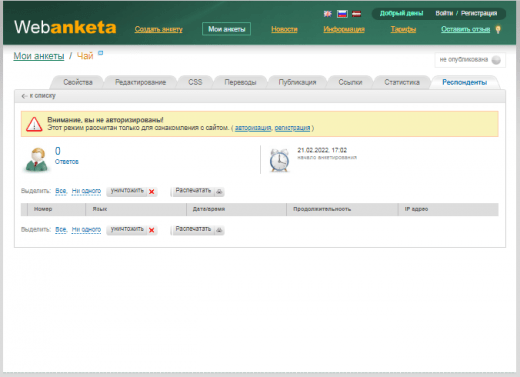Choose the Latvian flag language icon
Image resolution: width=520 pixels, height=377 pixels.
[x=357, y=14]
